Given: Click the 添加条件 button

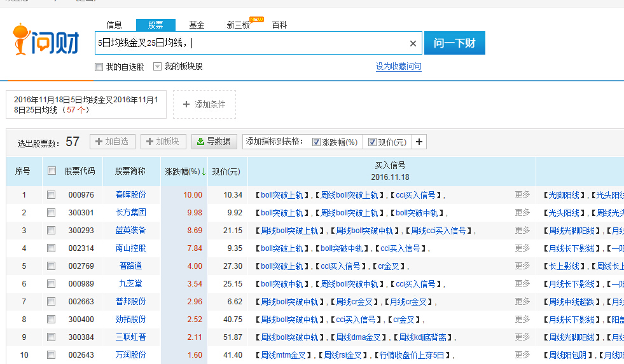Looking at the screenshot, I should coord(205,105).
